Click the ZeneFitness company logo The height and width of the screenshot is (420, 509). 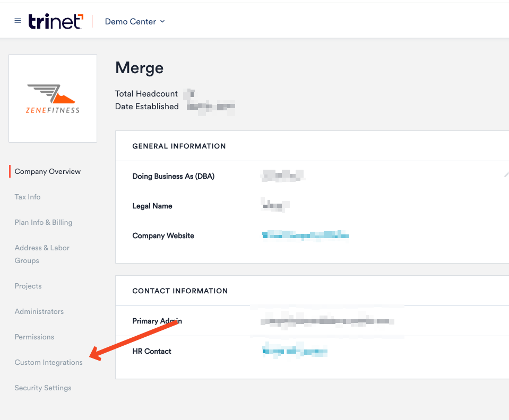53,98
